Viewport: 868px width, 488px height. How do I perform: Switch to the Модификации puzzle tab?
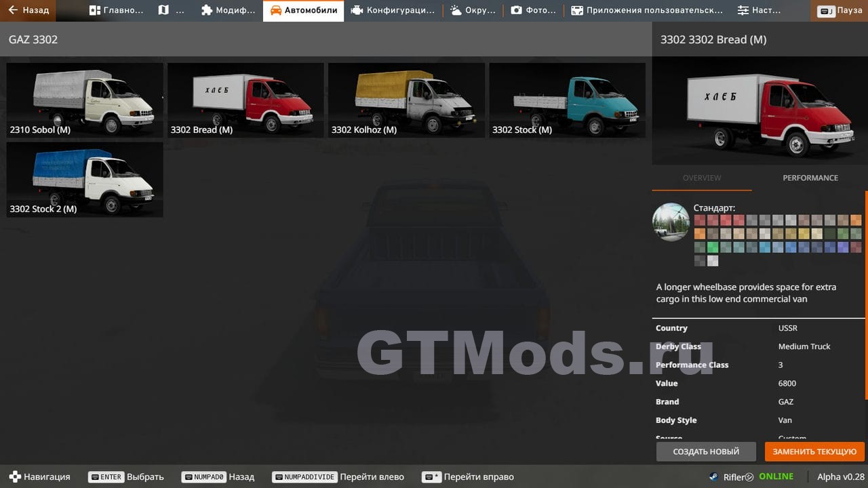228,10
